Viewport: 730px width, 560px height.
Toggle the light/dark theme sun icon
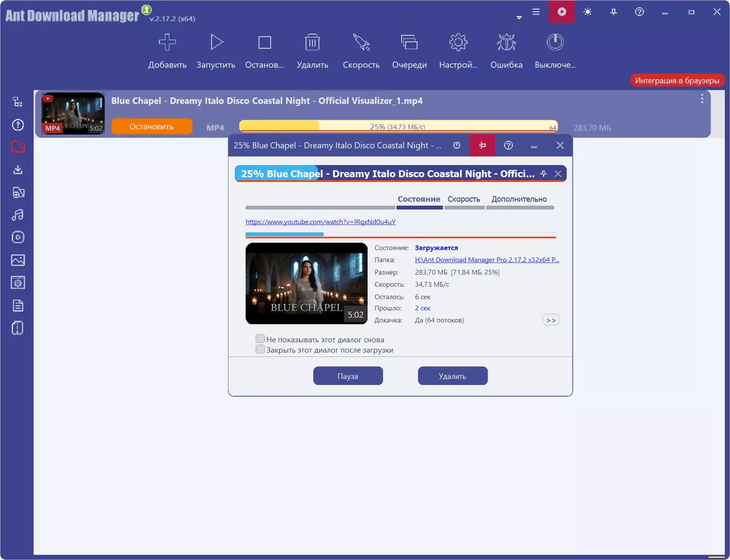click(588, 12)
